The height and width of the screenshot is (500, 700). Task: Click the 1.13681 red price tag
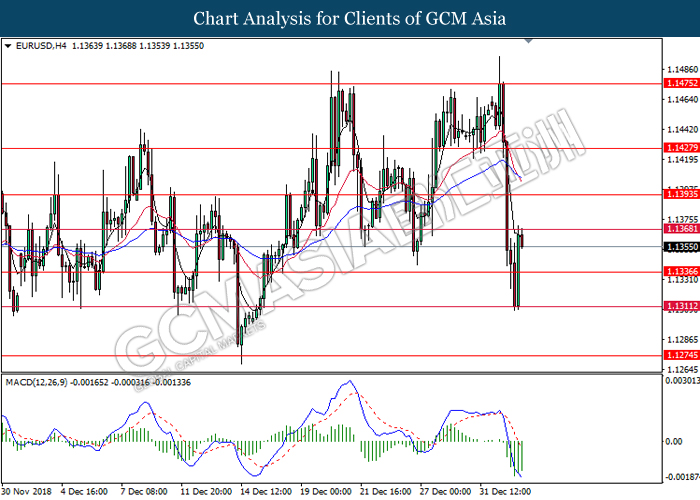680,229
